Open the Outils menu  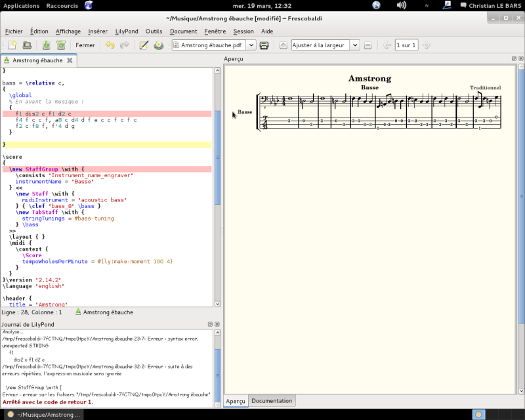pyautogui.click(x=154, y=31)
